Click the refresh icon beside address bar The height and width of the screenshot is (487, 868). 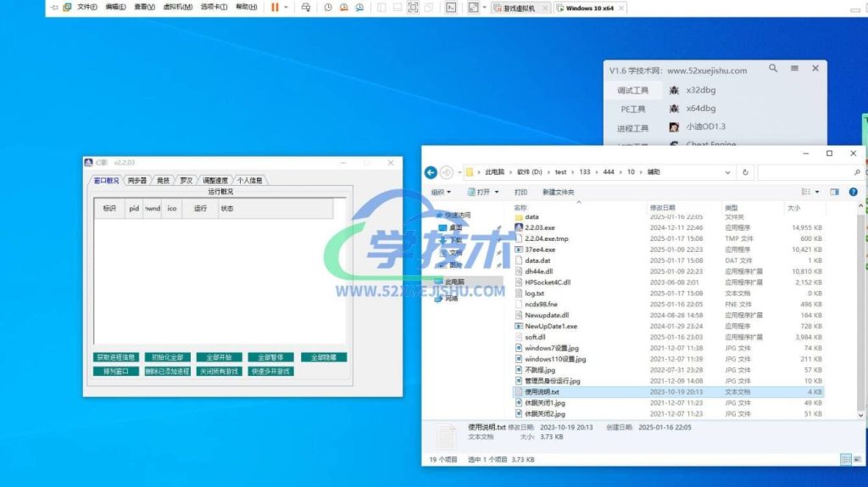point(745,172)
